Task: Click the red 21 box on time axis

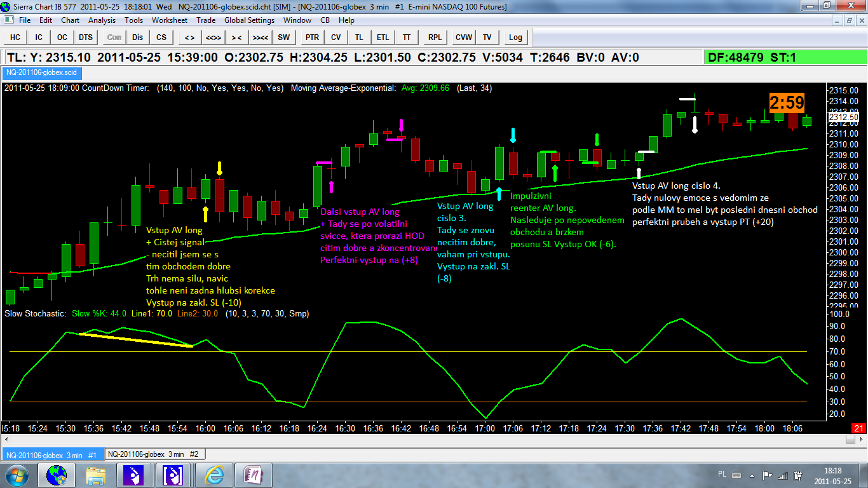Action: point(858,428)
